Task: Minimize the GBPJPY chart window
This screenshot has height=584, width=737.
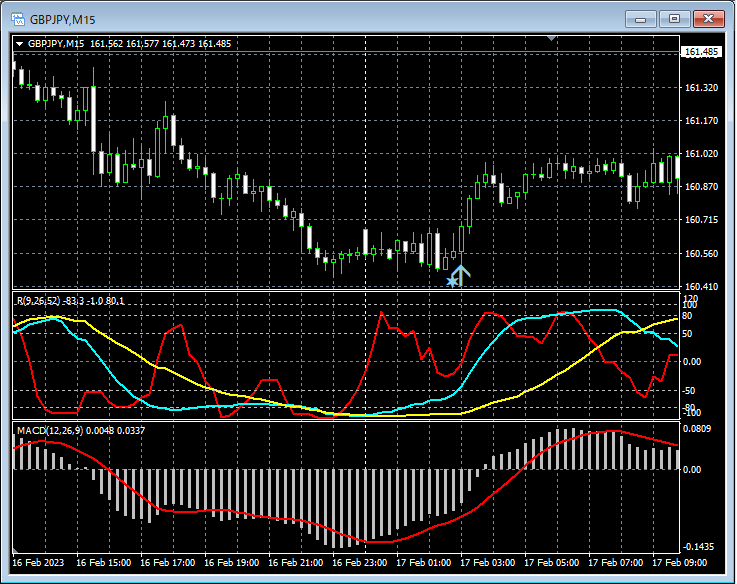Action: tap(642, 18)
